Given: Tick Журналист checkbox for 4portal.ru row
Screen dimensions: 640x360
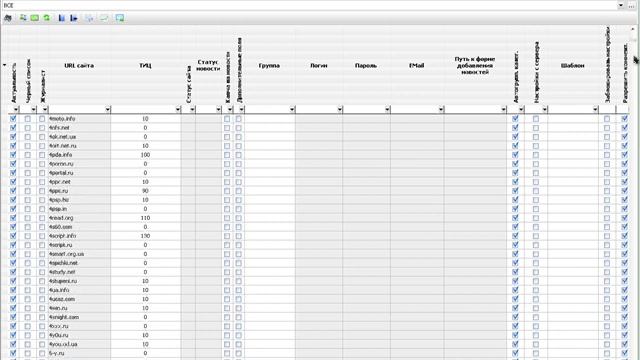Looking at the screenshot, I should tap(42, 173).
